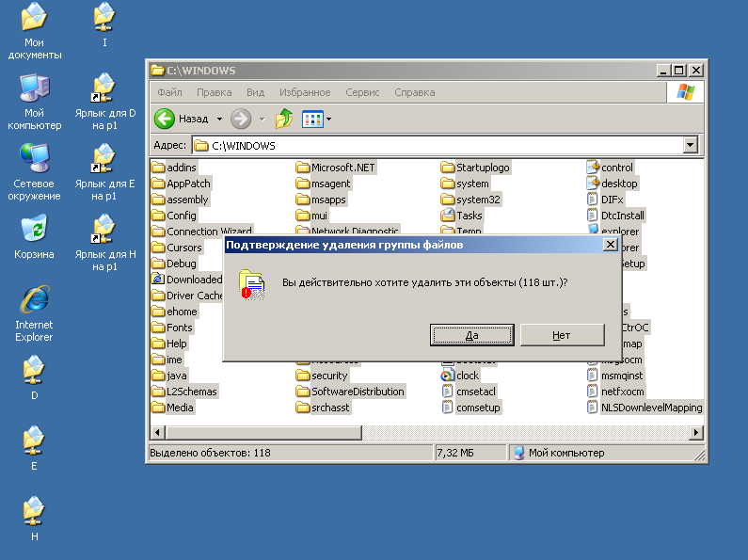Click the C:\WINDOWS address field
This screenshot has height=560, width=748.
433,145
